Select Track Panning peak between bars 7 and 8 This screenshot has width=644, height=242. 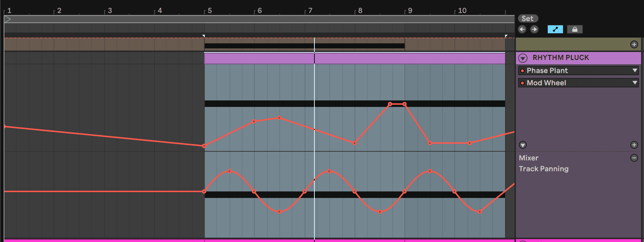pos(329,171)
